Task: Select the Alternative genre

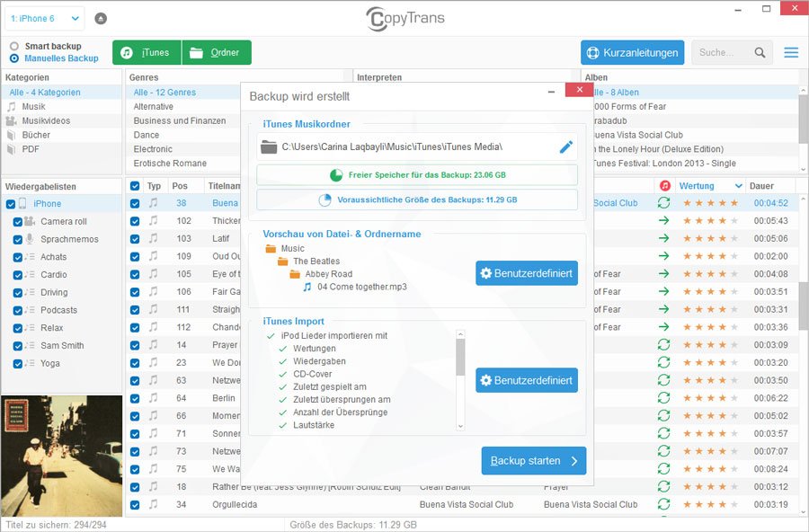Action: tap(153, 106)
